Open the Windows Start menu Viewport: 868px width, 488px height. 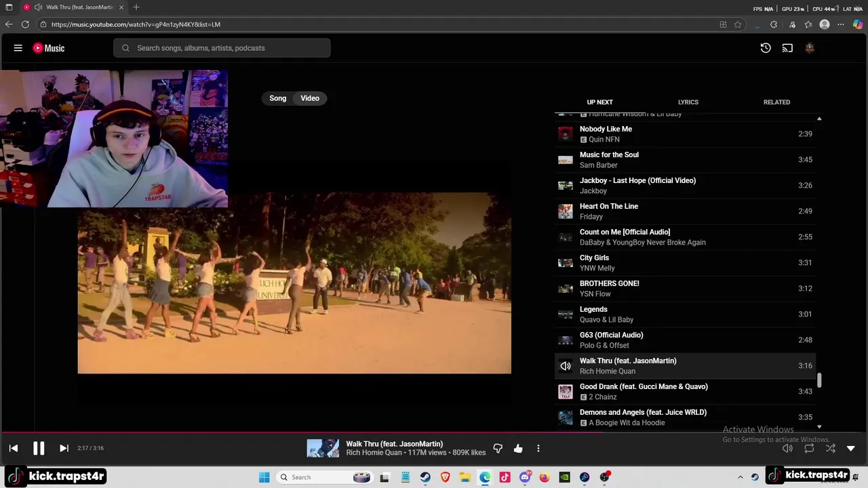click(x=264, y=477)
